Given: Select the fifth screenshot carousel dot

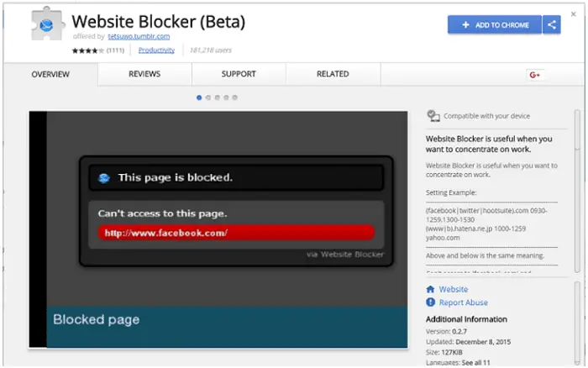Looking at the screenshot, I should 234,97.
